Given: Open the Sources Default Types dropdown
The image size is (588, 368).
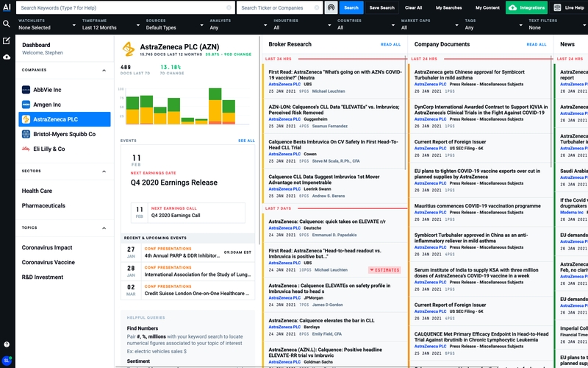Looking at the screenshot, I should tap(175, 24).
